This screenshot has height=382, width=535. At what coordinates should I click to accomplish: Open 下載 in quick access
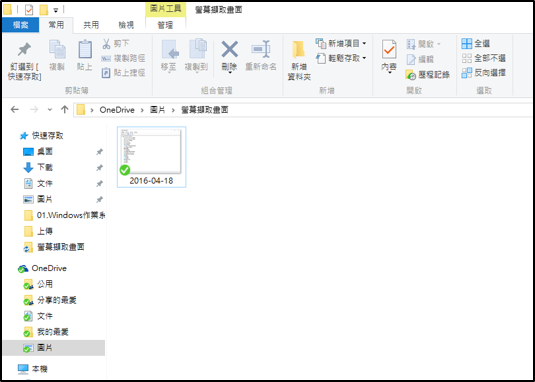click(x=45, y=167)
